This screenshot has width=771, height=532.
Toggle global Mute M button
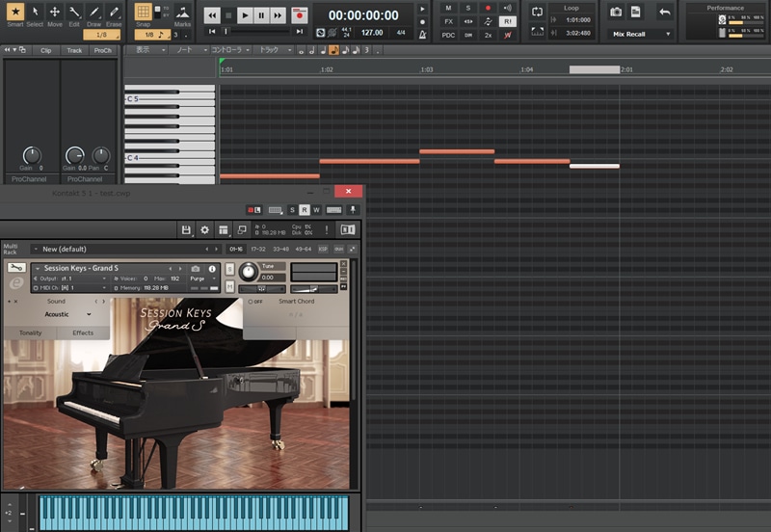click(x=448, y=8)
